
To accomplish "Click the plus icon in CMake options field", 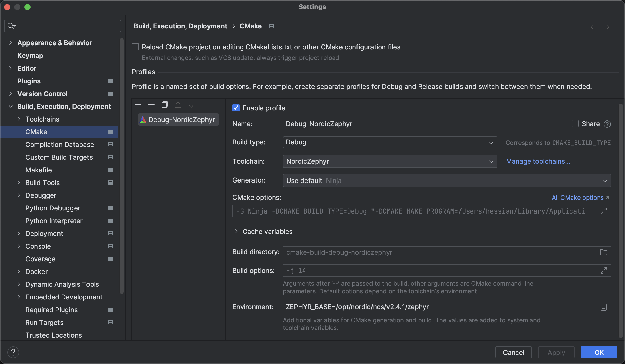I will (592, 211).
